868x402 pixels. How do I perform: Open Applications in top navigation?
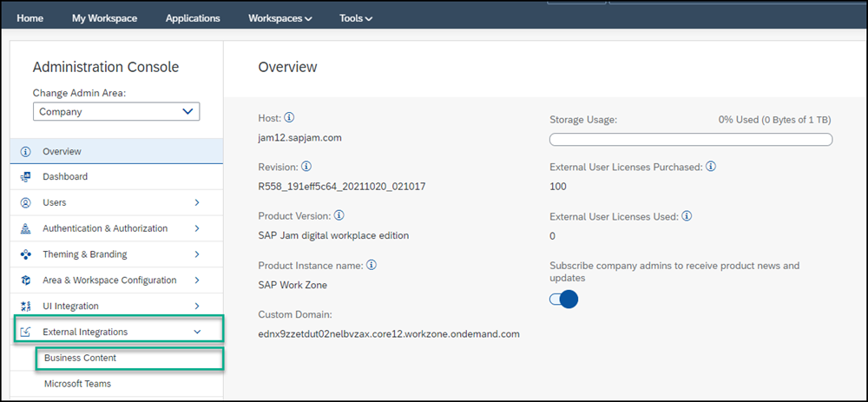coord(193,18)
